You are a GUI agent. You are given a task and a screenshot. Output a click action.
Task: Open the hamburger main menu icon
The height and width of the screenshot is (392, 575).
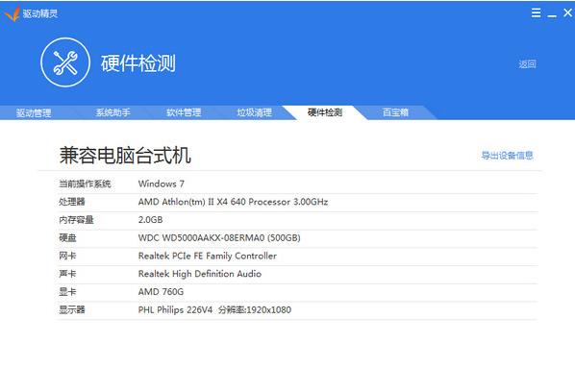tap(536, 13)
